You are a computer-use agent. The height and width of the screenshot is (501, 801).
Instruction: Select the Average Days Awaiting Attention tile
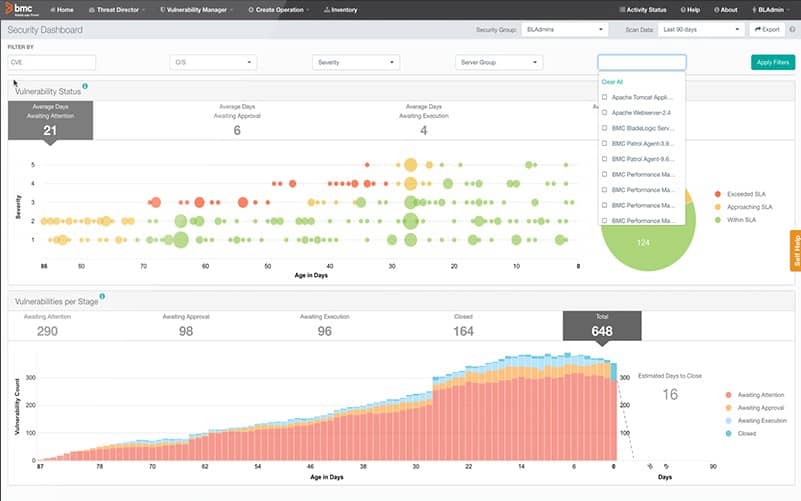[x=50, y=120]
